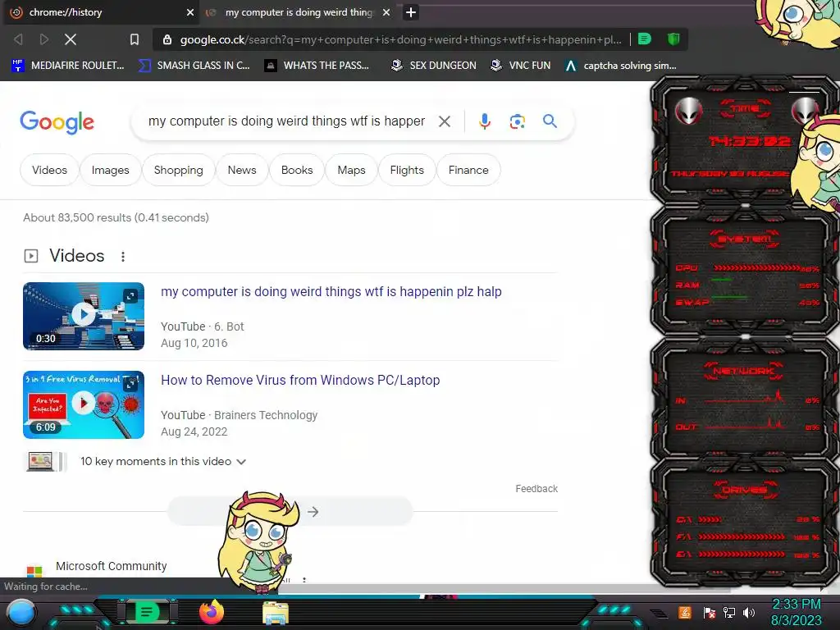
Task: Open a new browser tab
Action: 411,12
